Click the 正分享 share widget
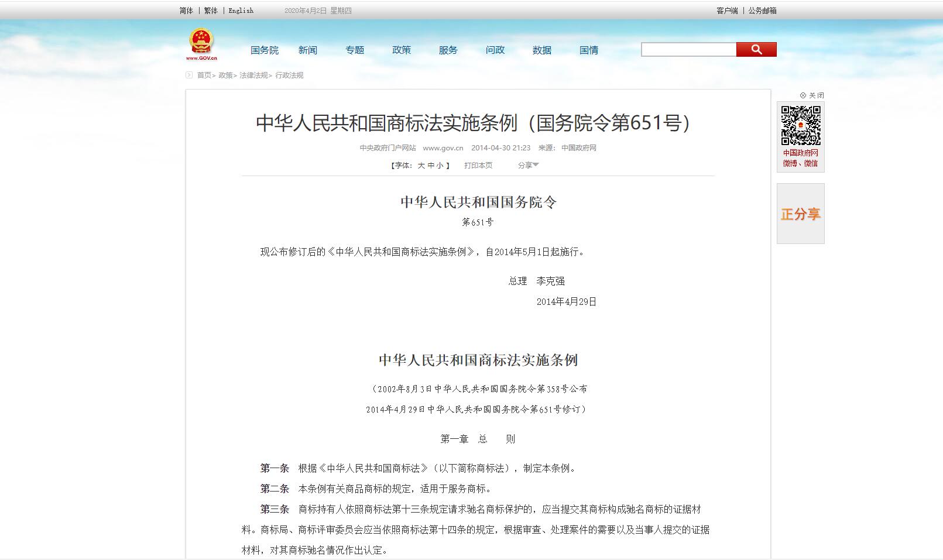This screenshot has height=560, width=943. click(x=800, y=214)
